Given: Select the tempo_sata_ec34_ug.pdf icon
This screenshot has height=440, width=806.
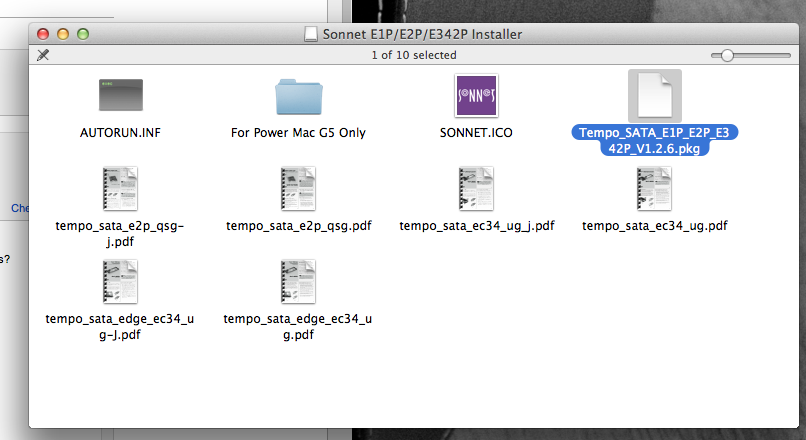Looking at the screenshot, I should pos(654,189).
